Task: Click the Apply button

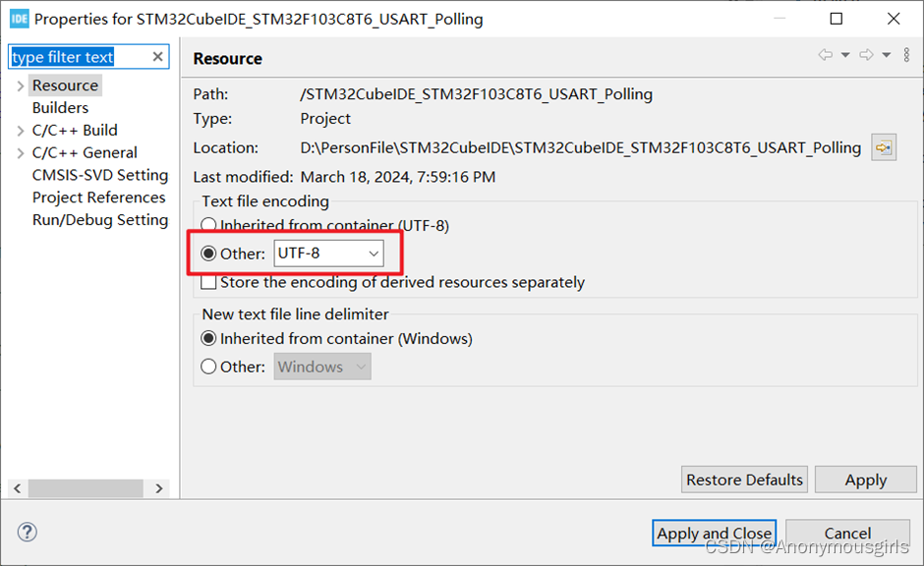Action: [866, 480]
